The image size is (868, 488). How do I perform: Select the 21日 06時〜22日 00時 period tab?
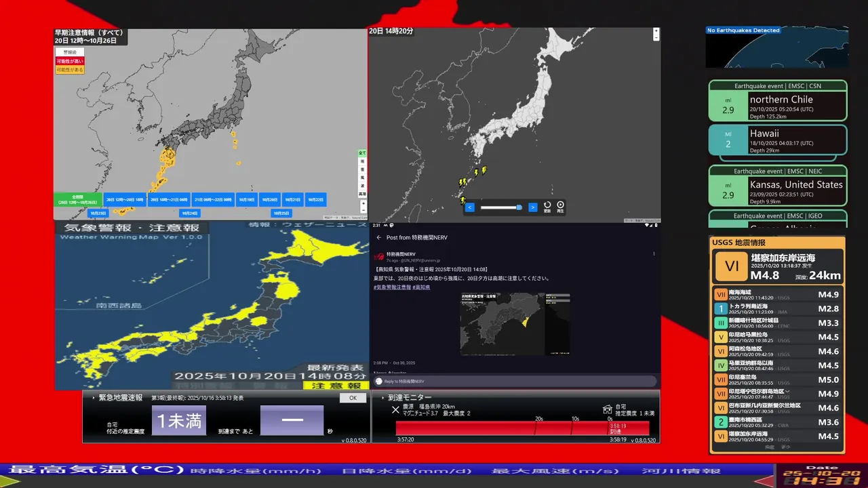coord(213,199)
